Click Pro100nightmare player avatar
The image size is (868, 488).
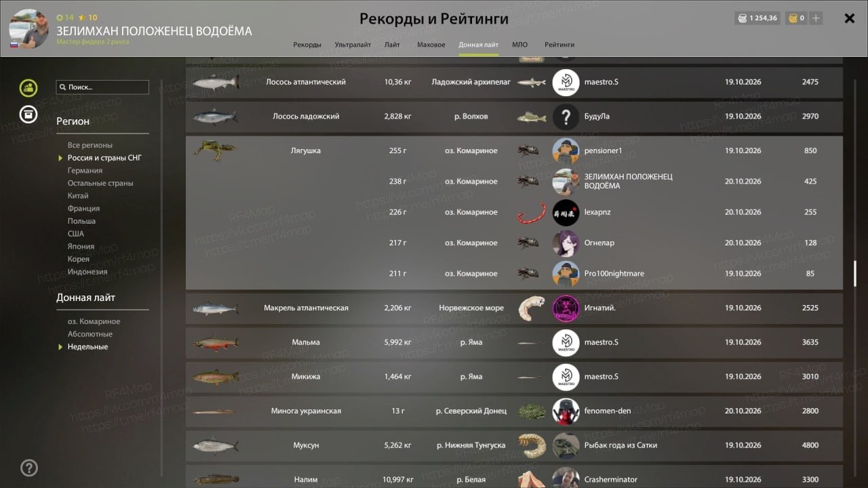pos(566,274)
